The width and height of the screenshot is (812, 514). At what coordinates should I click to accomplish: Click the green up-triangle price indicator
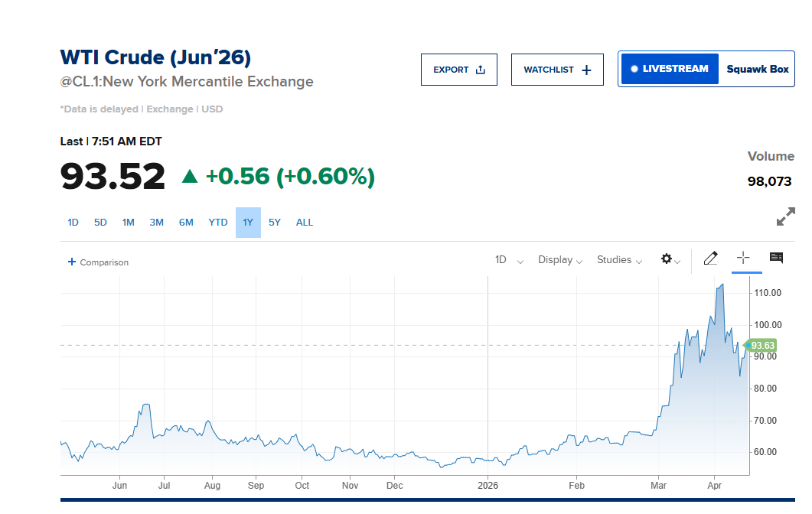tap(190, 177)
